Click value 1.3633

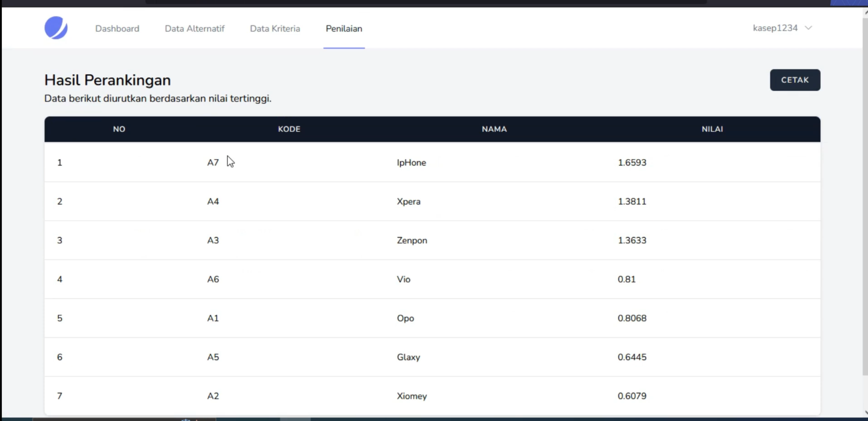(x=632, y=240)
